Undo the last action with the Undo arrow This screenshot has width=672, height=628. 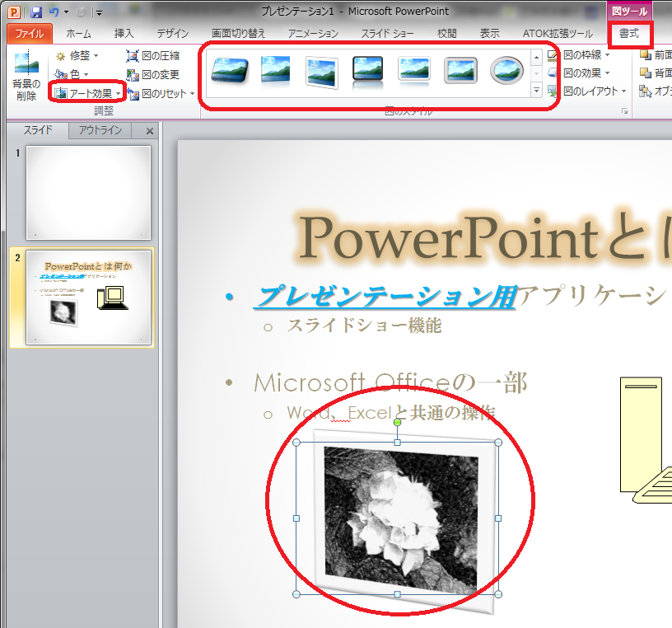click(54, 12)
